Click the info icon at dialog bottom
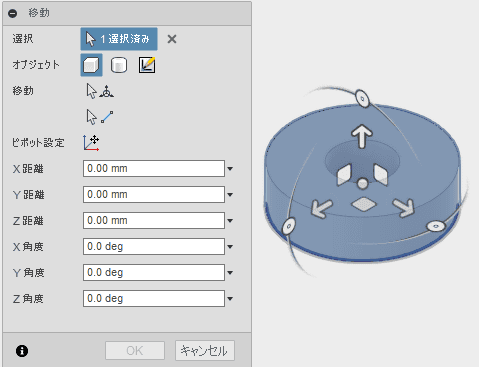 [22, 351]
